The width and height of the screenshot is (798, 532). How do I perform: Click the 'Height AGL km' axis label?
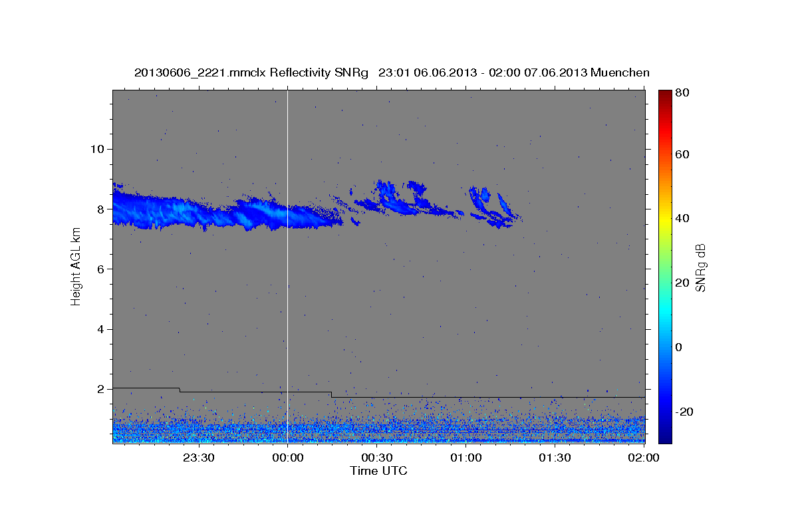[76, 268]
